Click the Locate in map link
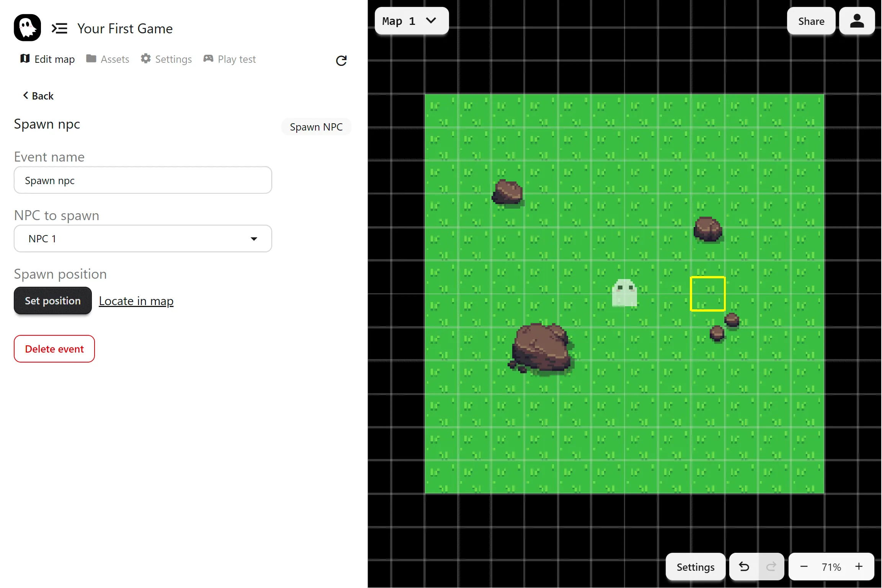882x588 pixels. (136, 301)
